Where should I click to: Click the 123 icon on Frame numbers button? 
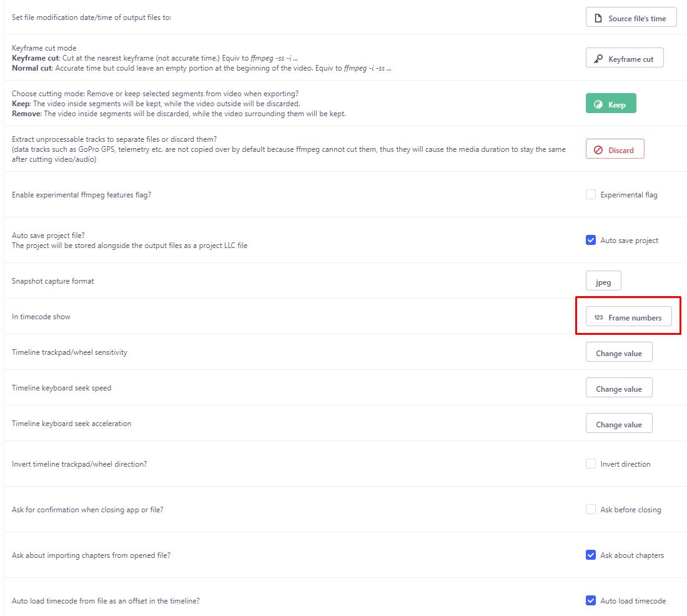click(598, 317)
